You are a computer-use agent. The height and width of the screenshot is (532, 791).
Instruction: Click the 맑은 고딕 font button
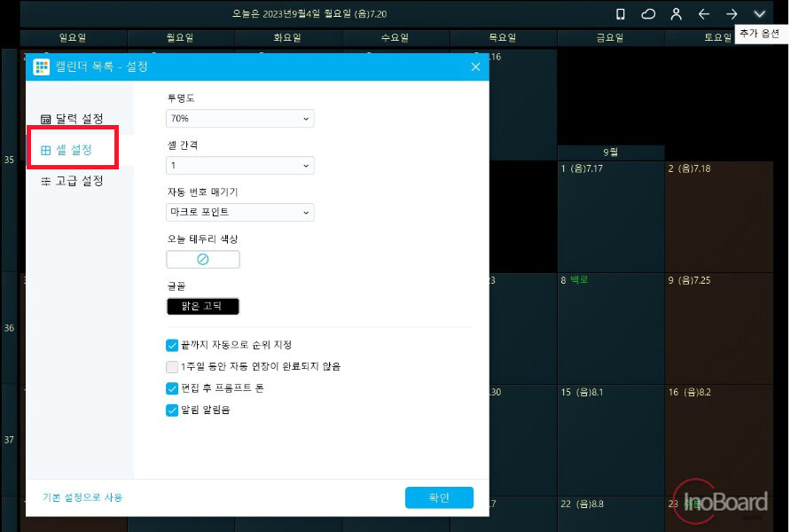tap(203, 306)
